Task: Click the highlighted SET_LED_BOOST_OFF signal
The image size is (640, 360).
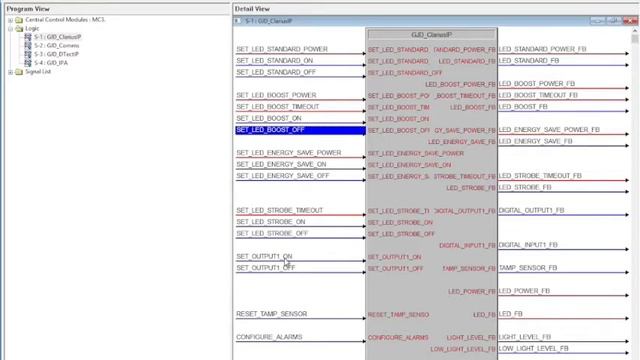Action: [x=300, y=130]
